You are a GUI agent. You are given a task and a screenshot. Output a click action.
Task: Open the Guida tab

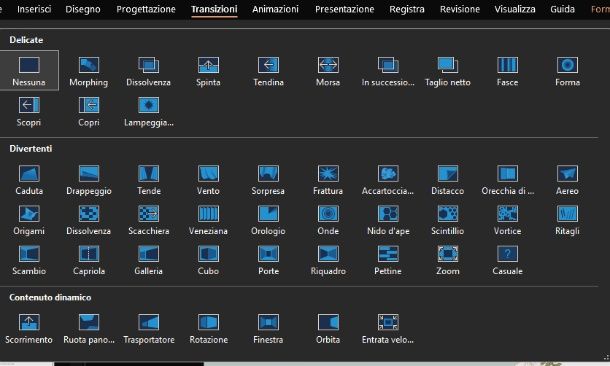pyautogui.click(x=563, y=9)
